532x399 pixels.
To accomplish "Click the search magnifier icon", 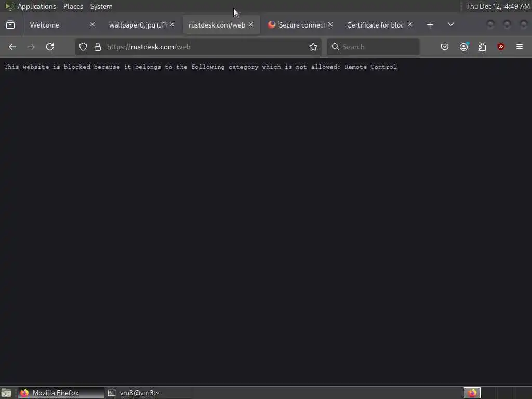I will (335, 47).
